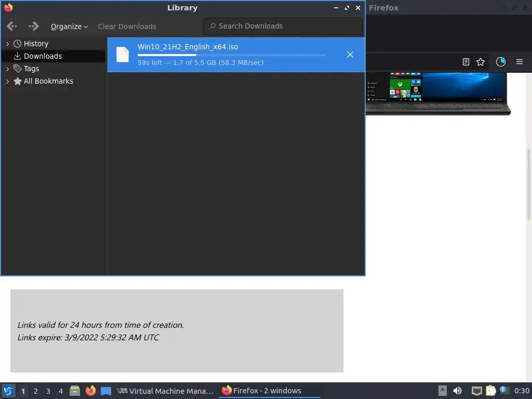
Task: Expand the Tags tree node
Action: 7,69
